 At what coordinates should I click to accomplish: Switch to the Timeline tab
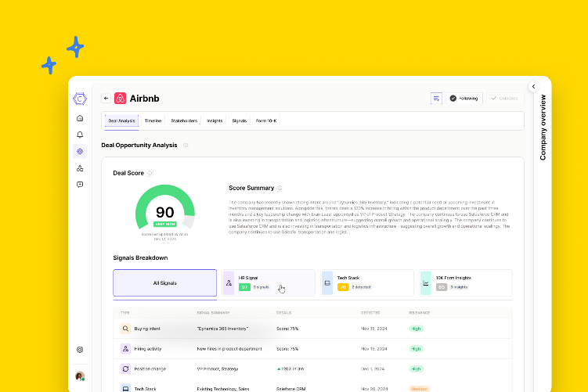tap(153, 121)
